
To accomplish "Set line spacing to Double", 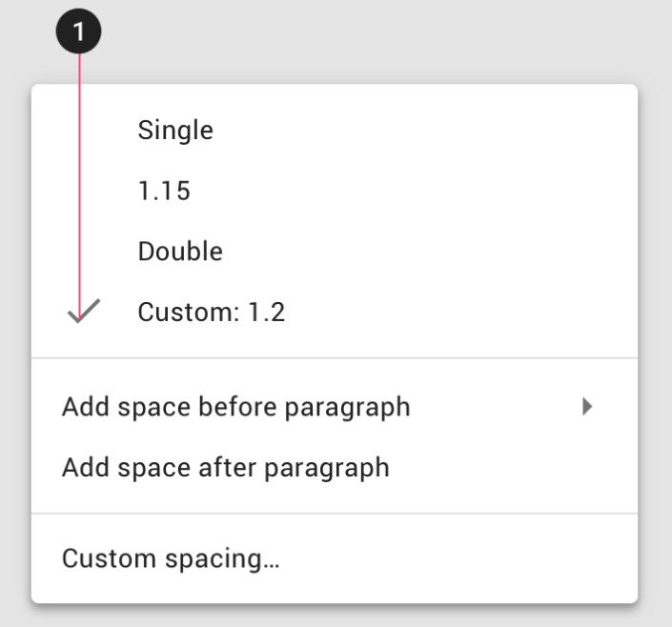I will [x=180, y=252].
